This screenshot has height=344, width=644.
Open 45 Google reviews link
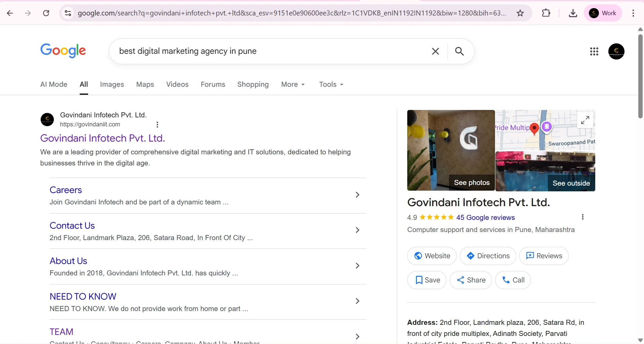click(x=485, y=218)
